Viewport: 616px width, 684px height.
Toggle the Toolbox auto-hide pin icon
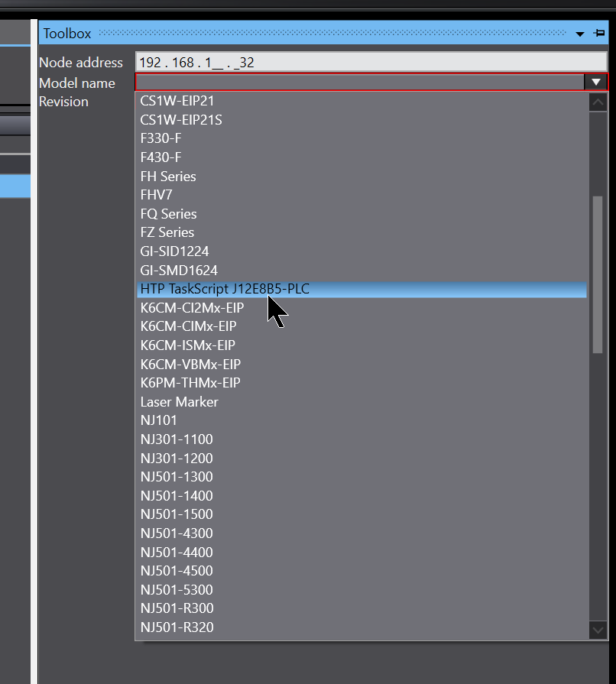(599, 33)
